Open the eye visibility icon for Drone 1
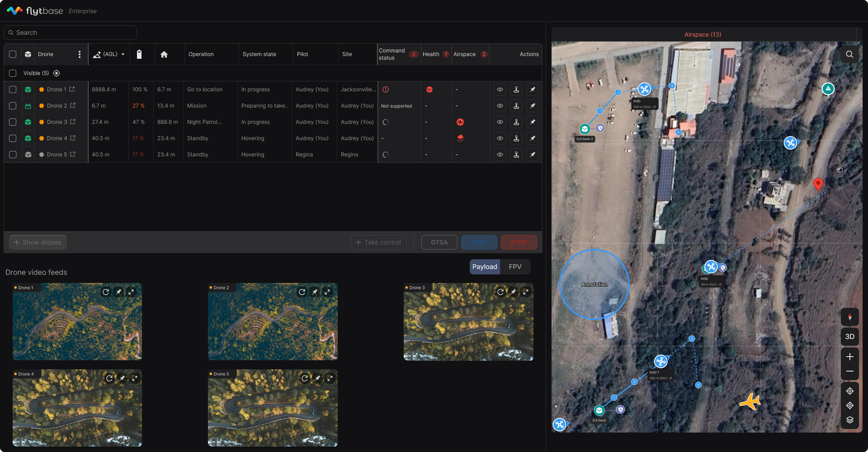 click(500, 89)
